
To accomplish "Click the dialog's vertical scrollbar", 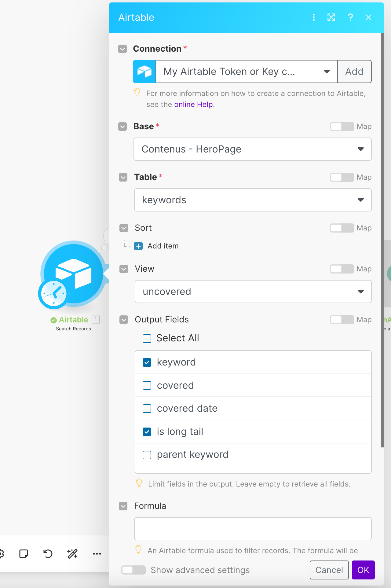I will pyautogui.click(x=382, y=240).
